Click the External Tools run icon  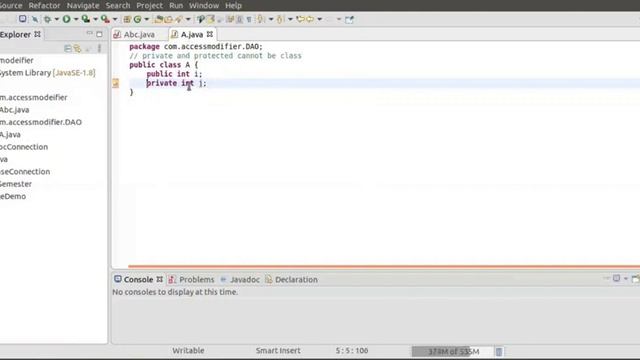pyautogui.click(x=105, y=19)
